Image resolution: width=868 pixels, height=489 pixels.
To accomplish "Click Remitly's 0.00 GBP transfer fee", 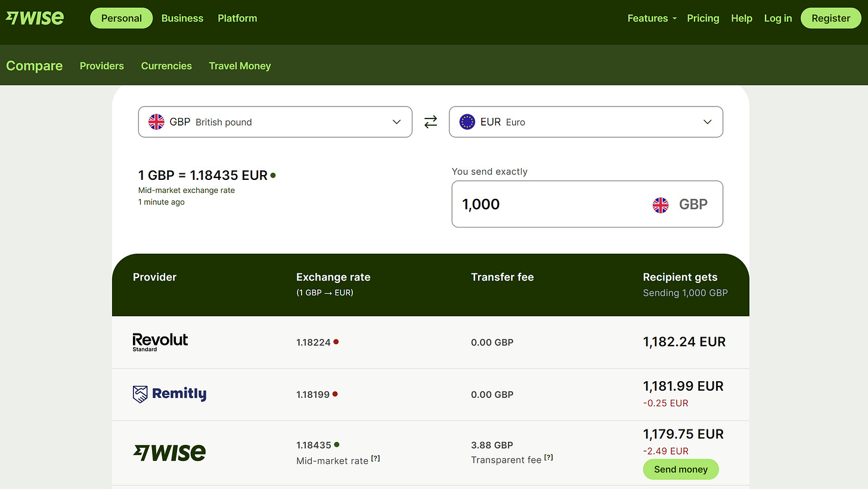I will 492,394.
